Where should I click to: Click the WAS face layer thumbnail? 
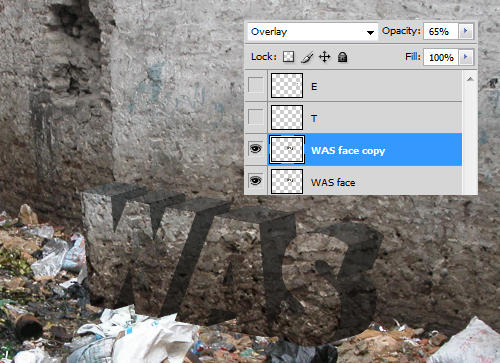tap(287, 182)
